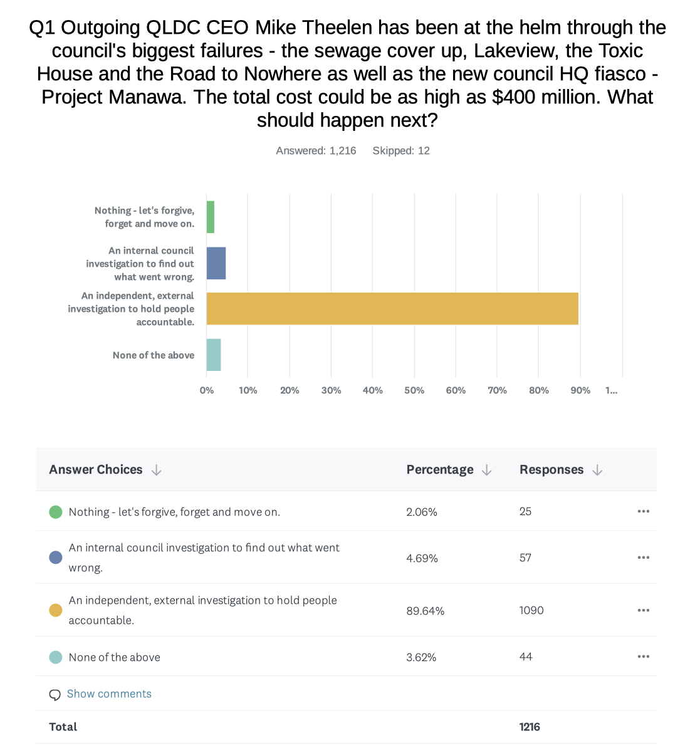Click the Answer Choices column header
Viewport: 700px width, 755px height.
(96, 470)
